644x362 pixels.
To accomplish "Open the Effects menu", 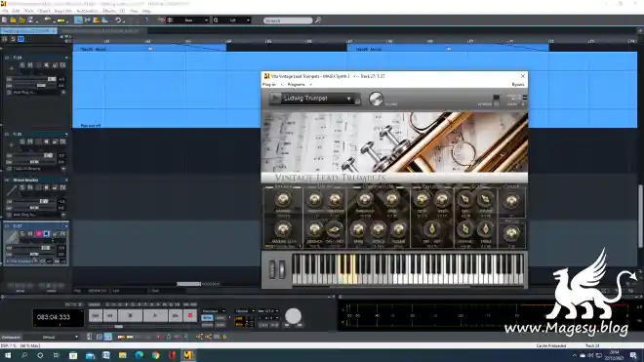I will [109, 11].
